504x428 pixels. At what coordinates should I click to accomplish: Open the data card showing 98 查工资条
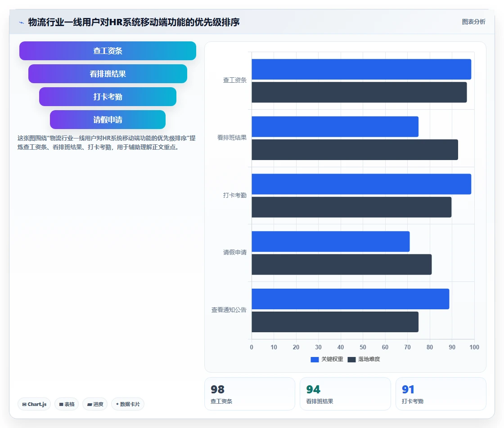point(250,394)
